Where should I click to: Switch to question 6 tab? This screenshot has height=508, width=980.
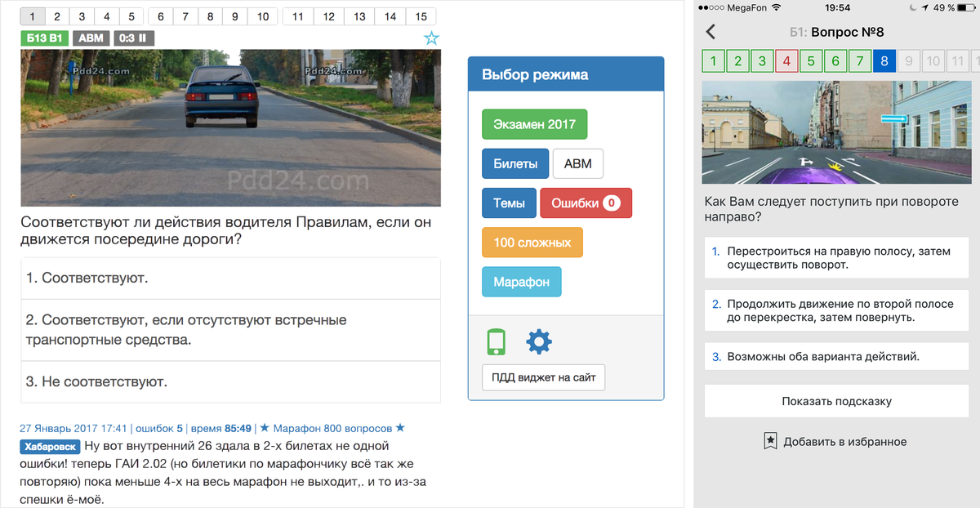click(160, 16)
